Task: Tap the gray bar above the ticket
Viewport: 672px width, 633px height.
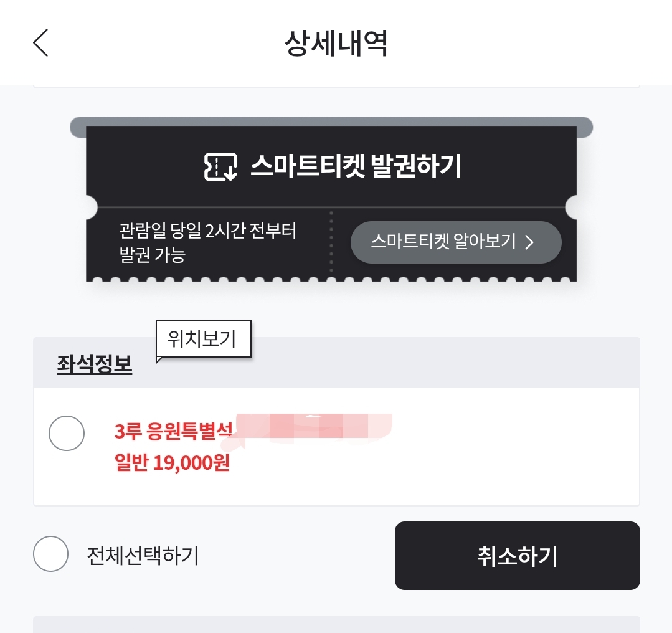Action: click(331, 121)
